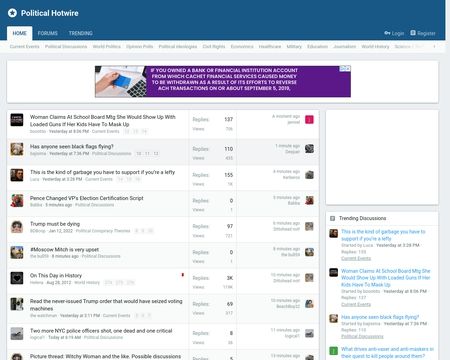This screenshot has width=450, height=360.
Task: Open thread 'Trump must be dying'
Action: pyautogui.click(x=55, y=224)
